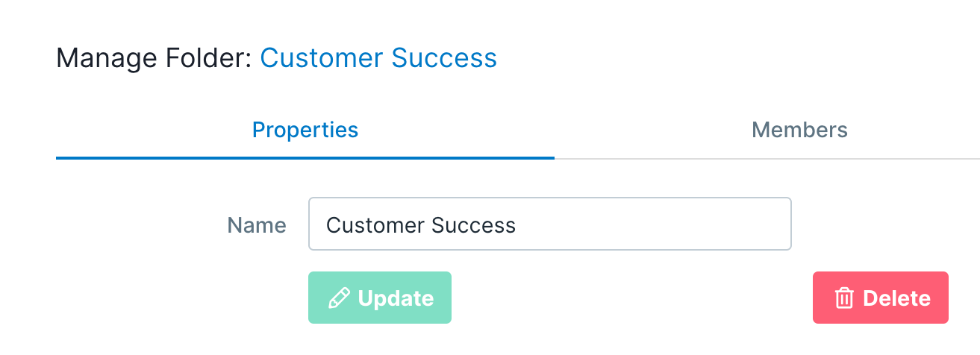This screenshot has height=355, width=980.
Task: Select the Properties tab
Action: click(x=305, y=130)
